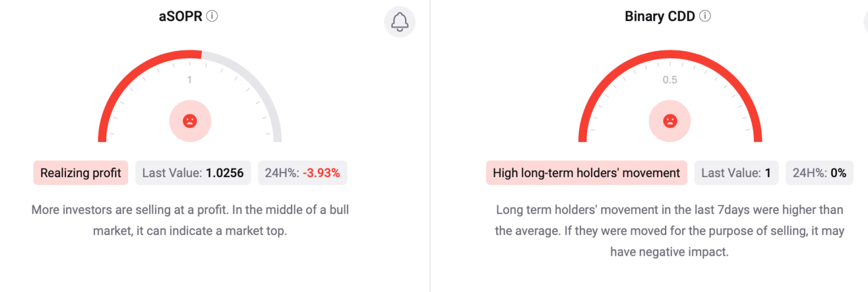Click the partially visible bell beside Binary CDD
Screen dimensions: 868x292
(x=865, y=22)
